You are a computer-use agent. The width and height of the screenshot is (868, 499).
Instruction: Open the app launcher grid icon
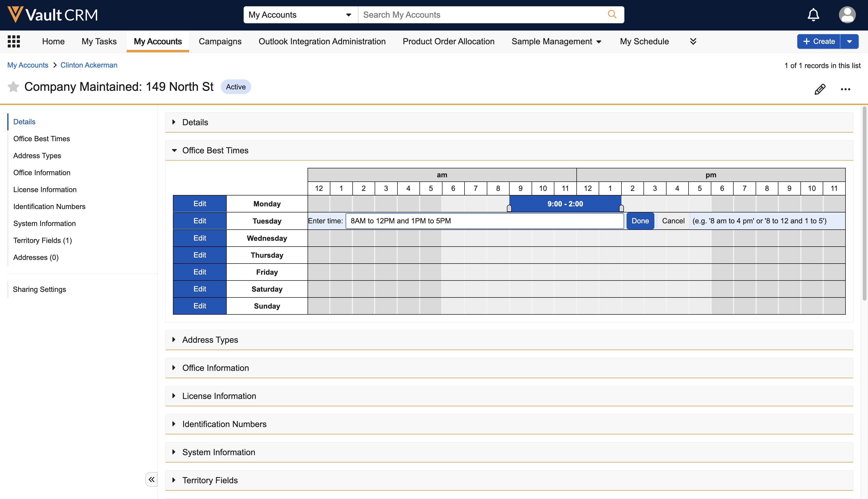(x=14, y=41)
